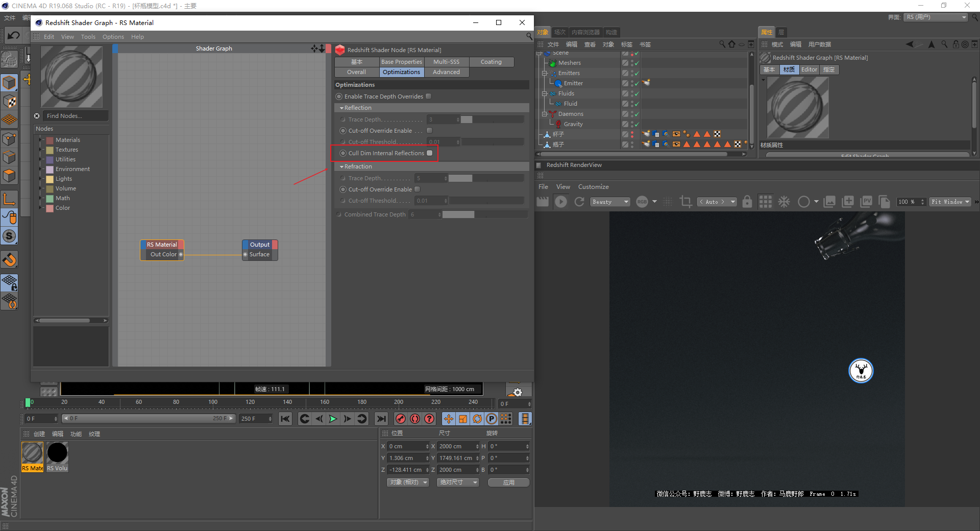Open the RenderView render clapperboard icon

543,202
